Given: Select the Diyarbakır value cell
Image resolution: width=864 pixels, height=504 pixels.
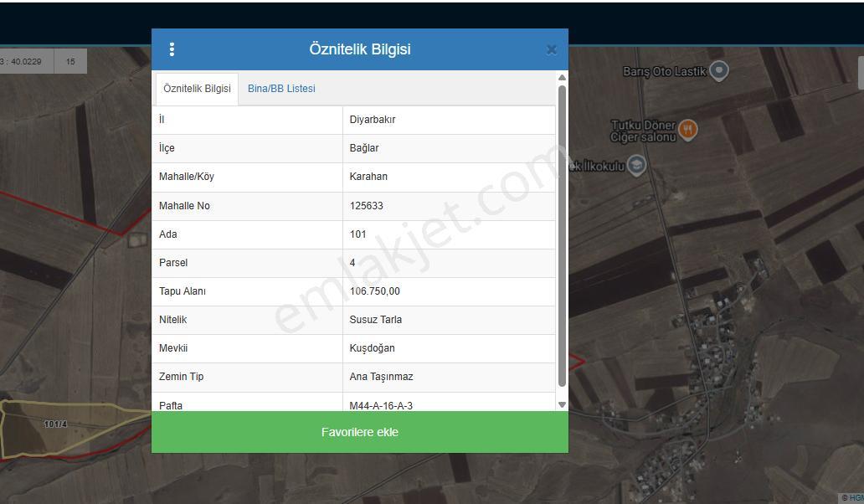Looking at the screenshot, I should [449, 120].
